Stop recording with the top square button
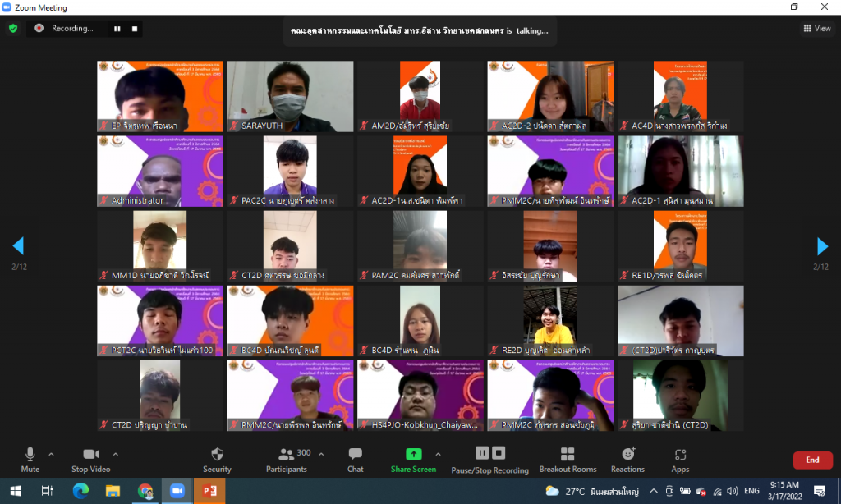The height and width of the screenshot is (504, 841). pyautogui.click(x=135, y=29)
